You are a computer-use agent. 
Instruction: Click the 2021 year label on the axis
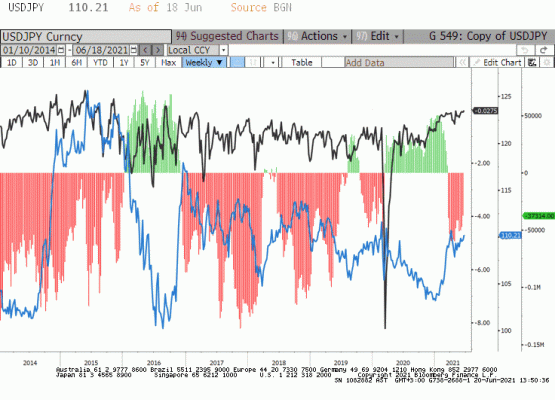tap(453, 363)
